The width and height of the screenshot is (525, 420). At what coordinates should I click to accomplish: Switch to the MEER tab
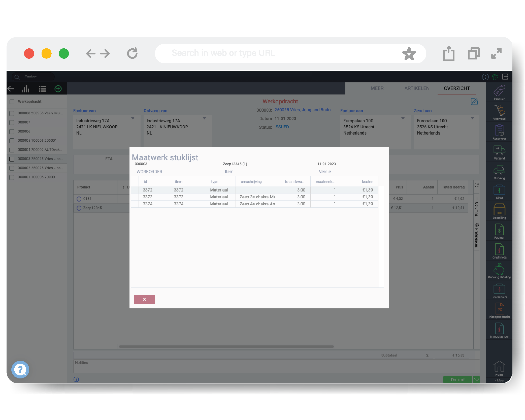point(377,88)
